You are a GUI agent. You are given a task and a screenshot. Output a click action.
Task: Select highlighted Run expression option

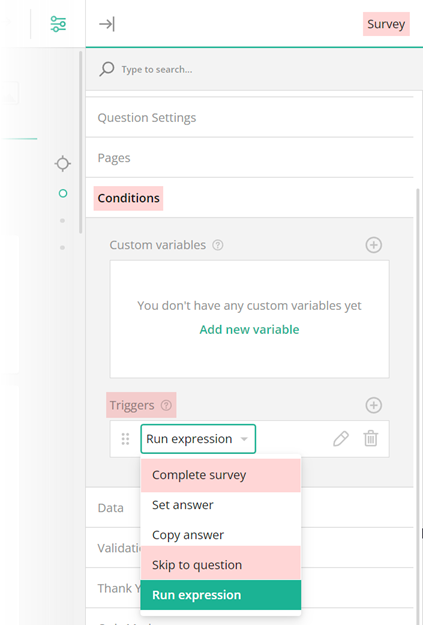pyautogui.click(x=220, y=595)
